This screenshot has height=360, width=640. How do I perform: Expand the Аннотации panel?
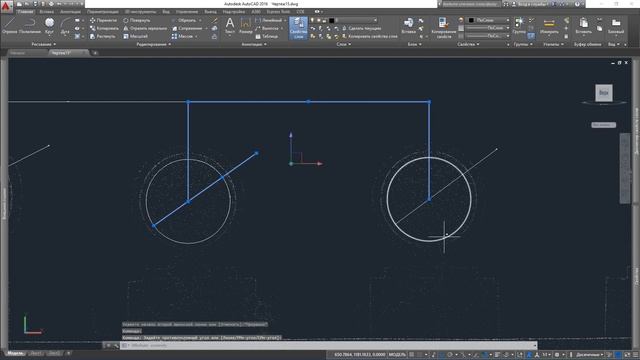click(253, 44)
